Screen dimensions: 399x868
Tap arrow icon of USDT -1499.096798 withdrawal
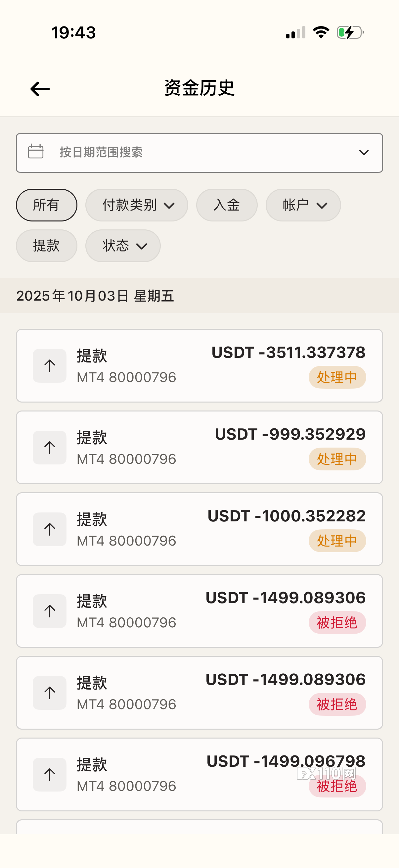tap(50, 775)
